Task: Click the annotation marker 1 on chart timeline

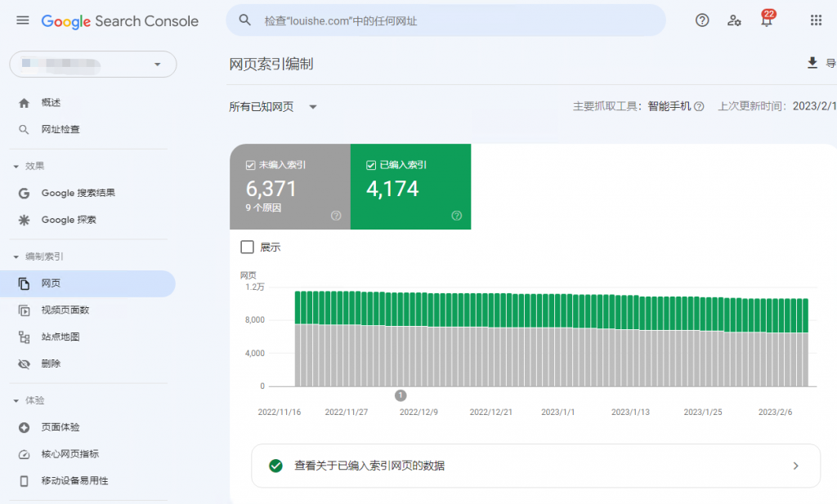Action: 401,395
